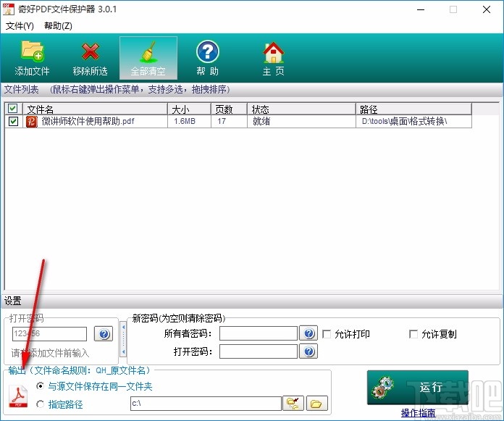The width and height of the screenshot is (504, 421).
Task: Click help icon next to 所有者密码 field
Action: coord(308,333)
